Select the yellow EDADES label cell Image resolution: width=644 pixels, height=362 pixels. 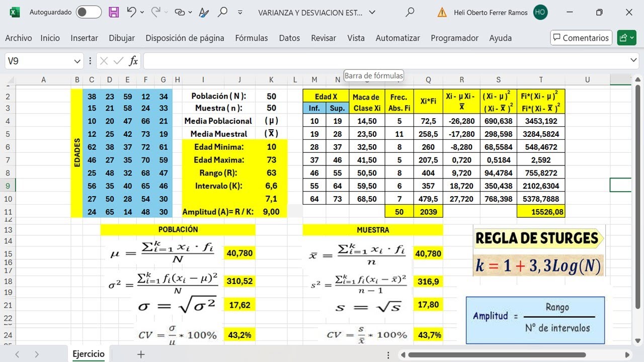77,153
